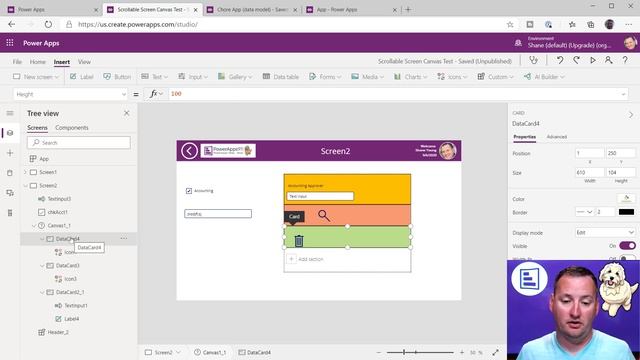Open the File menu
Image resolution: width=640 pixels, height=360 pixels.
pyautogui.click(x=17, y=62)
